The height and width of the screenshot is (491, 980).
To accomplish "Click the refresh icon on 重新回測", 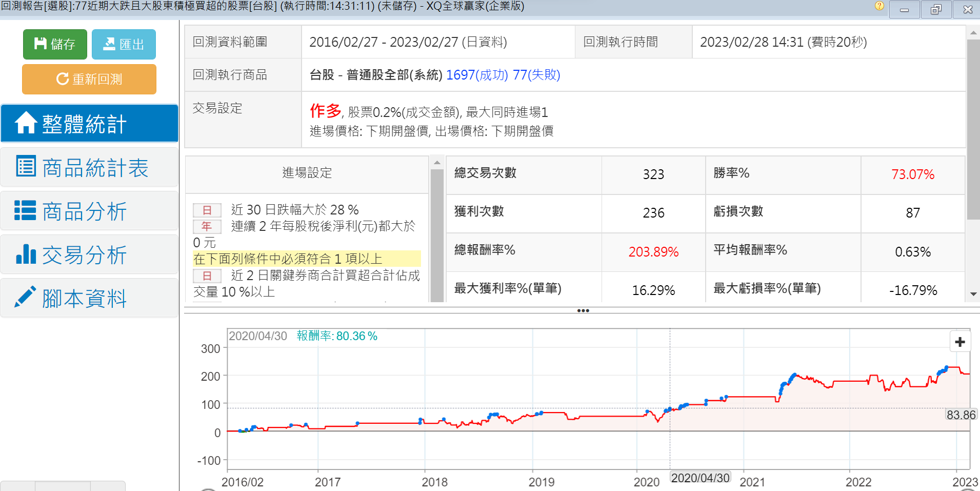I will click(x=63, y=79).
